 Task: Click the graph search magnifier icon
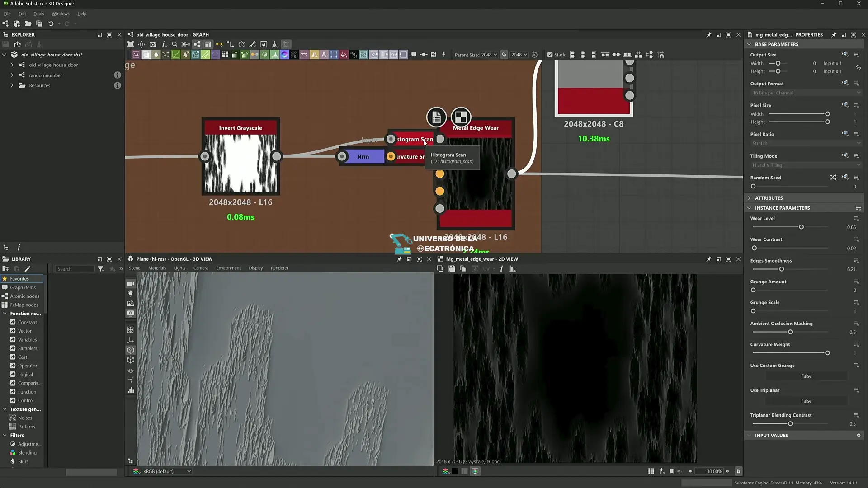(x=175, y=44)
